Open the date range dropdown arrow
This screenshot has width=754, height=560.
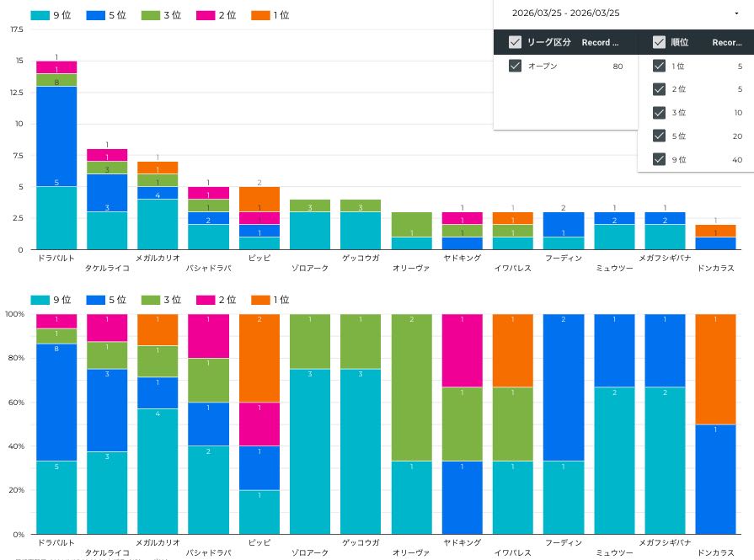point(736,13)
